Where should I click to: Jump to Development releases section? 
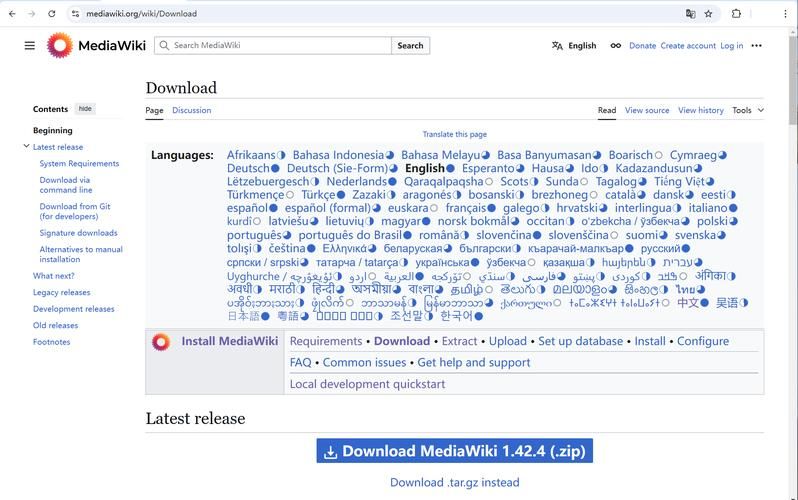coord(74,309)
